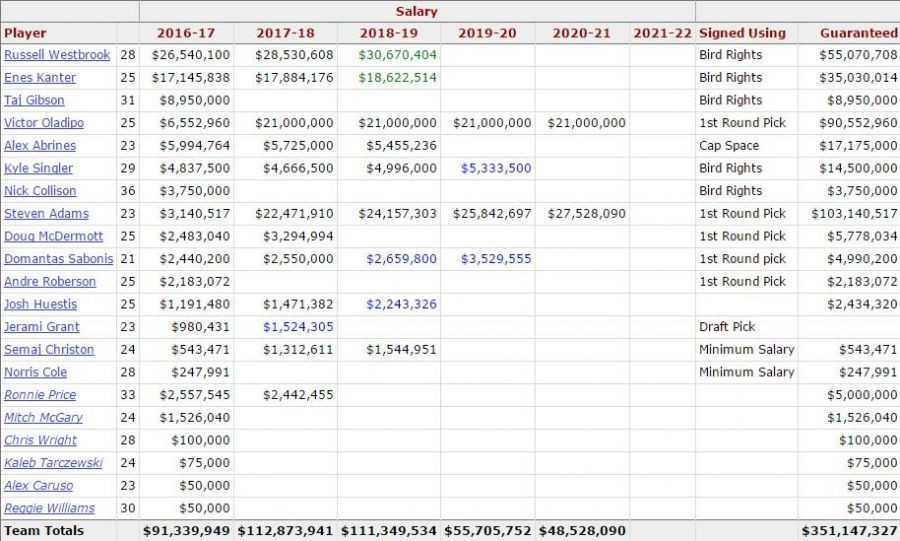
Task: Open Kyle Singler player link
Action: click(38, 168)
